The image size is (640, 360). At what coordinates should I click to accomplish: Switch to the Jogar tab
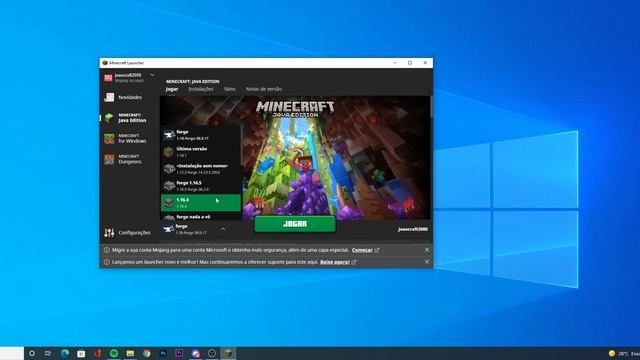[x=172, y=89]
